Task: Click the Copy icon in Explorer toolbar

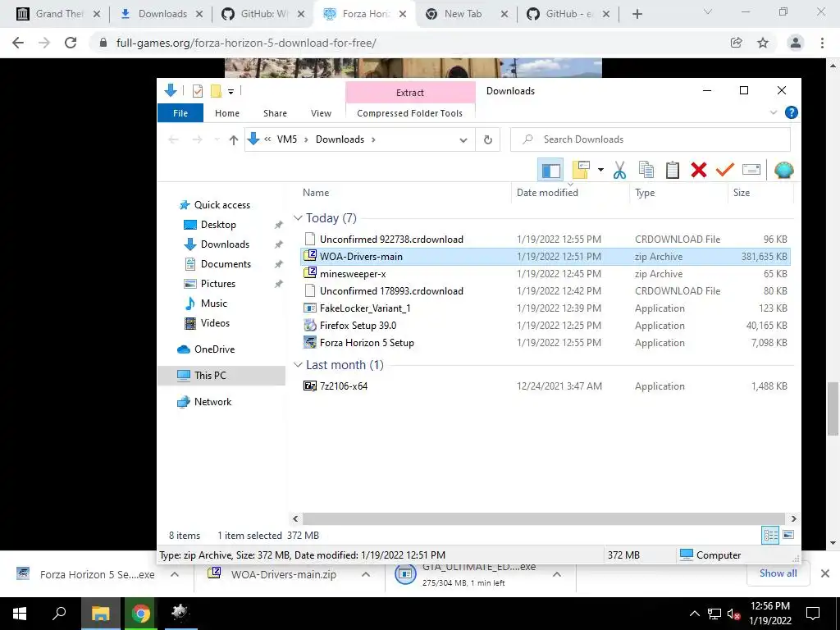Action: tap(646, 171)
